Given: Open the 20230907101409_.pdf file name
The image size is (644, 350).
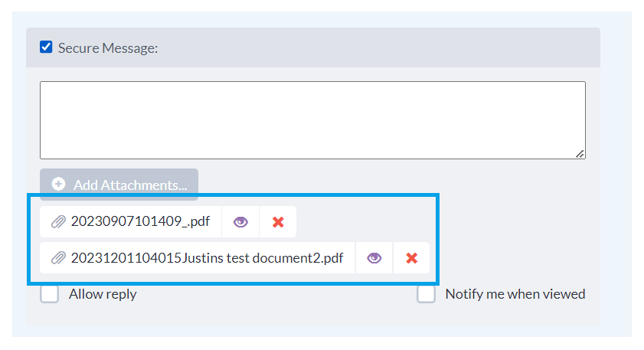Looking at the screenshot, I should (x=140, y=222).
